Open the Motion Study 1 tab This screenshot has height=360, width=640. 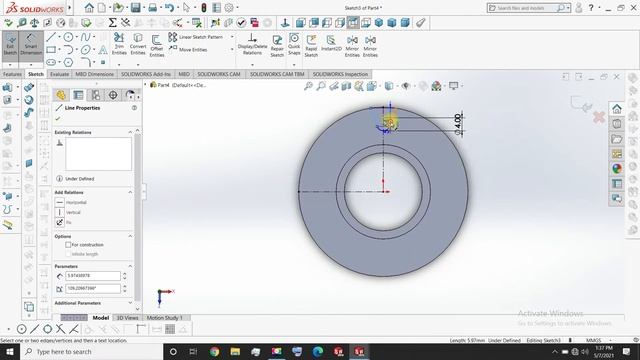click(164, 318)
